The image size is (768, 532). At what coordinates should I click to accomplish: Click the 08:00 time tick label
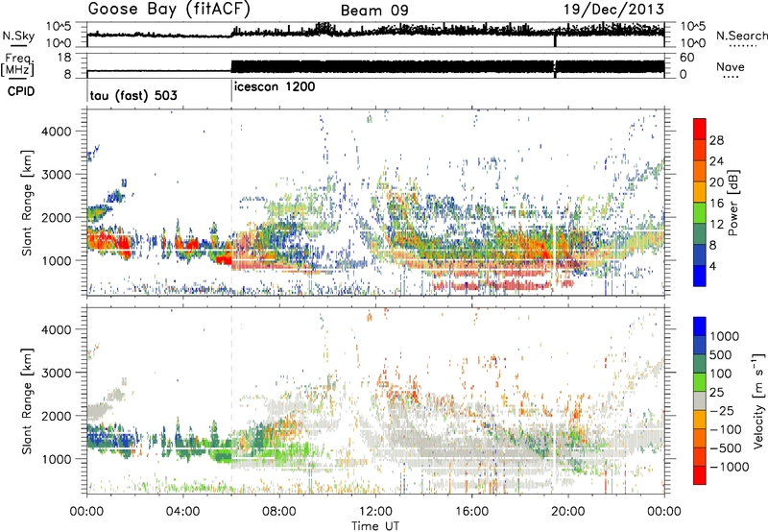279,512
